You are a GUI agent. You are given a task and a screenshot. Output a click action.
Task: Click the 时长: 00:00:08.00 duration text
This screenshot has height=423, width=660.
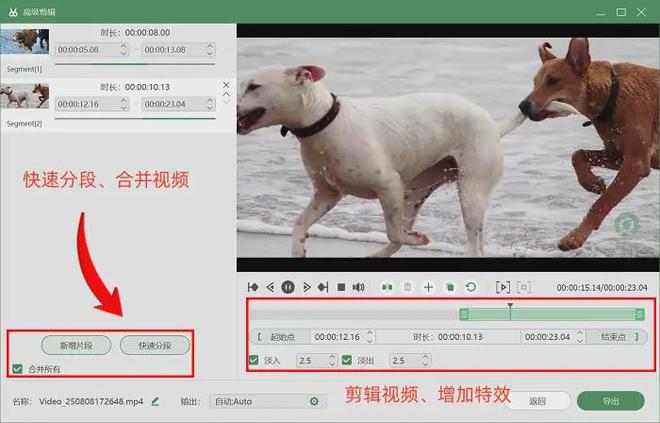135,32
